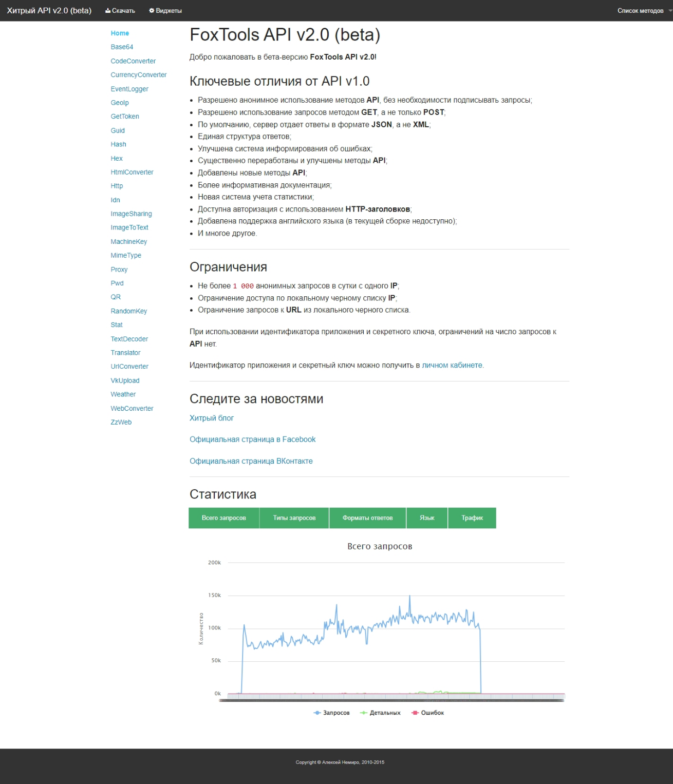673x784 pixels.
Task: Toggle the Детальных series in the chart legend
Action: [380, 713]
